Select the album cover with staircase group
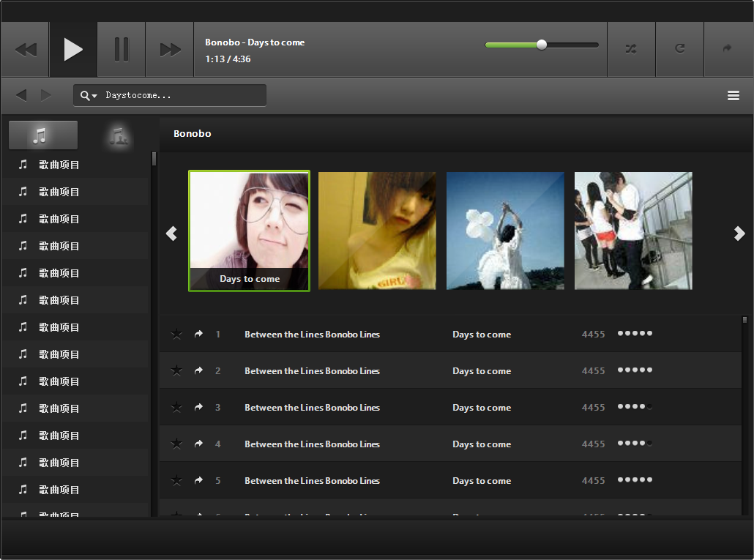Image resolution: width=754 pixels, height=560 pixels. [633, 231]
